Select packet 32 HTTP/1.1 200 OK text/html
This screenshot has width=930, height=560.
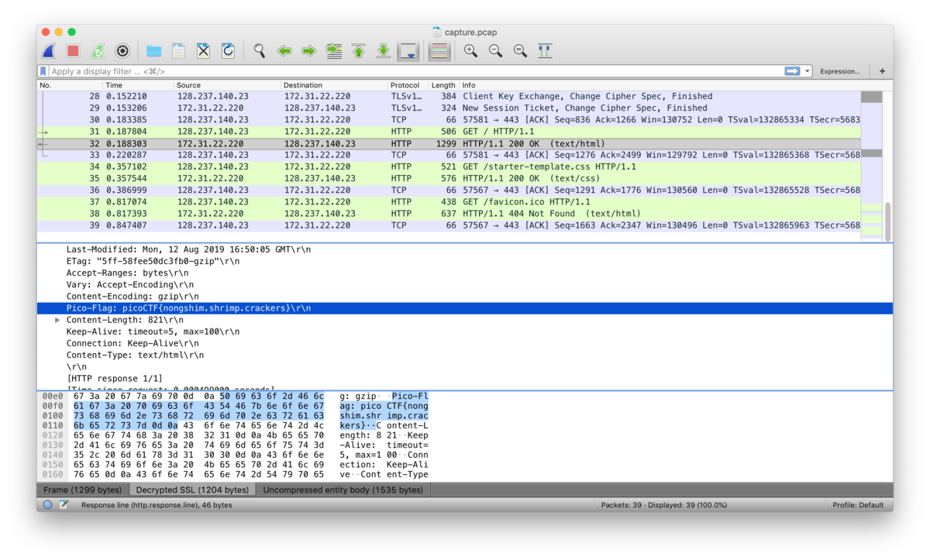click(x=449, y=143)
